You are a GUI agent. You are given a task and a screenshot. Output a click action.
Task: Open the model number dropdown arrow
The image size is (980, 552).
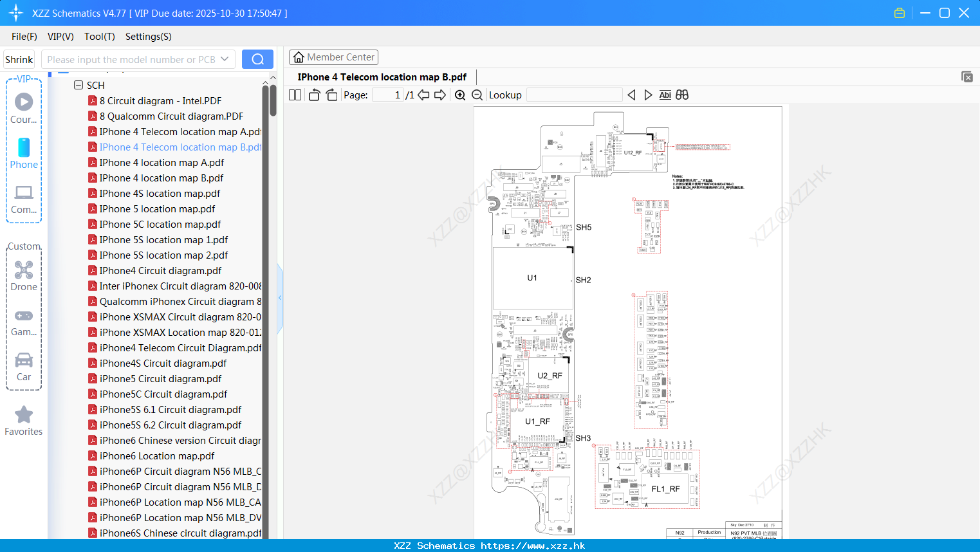(225, 59)
